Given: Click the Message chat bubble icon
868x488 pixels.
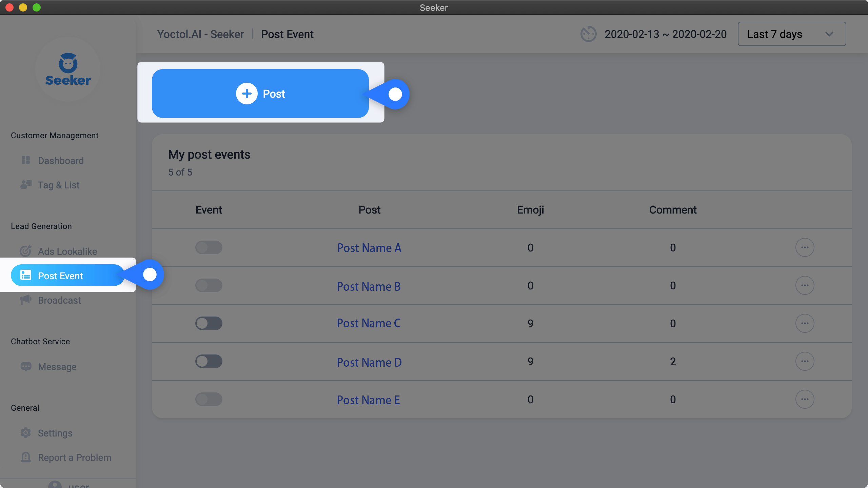Looking at the screenshot, I should [x=26, y=366].
